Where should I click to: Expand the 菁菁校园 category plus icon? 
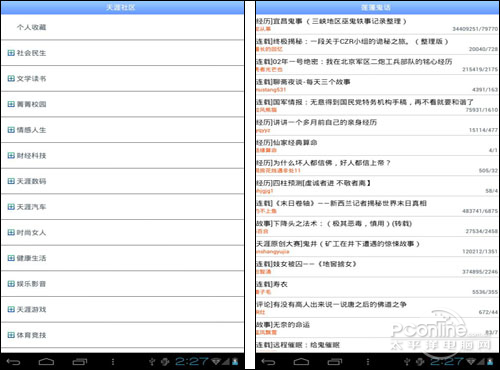(x=11, y=104)
